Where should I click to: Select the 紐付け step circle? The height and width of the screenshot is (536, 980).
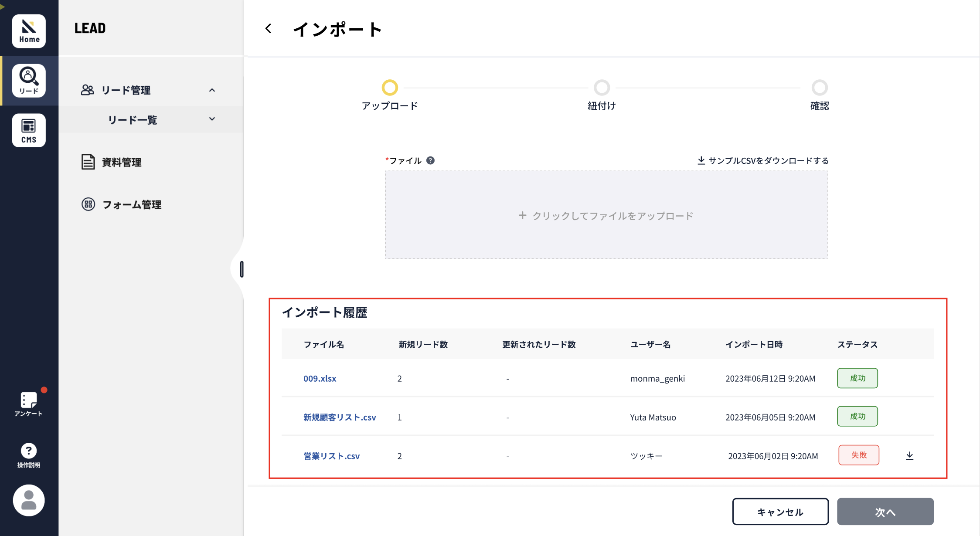(602, 88)
